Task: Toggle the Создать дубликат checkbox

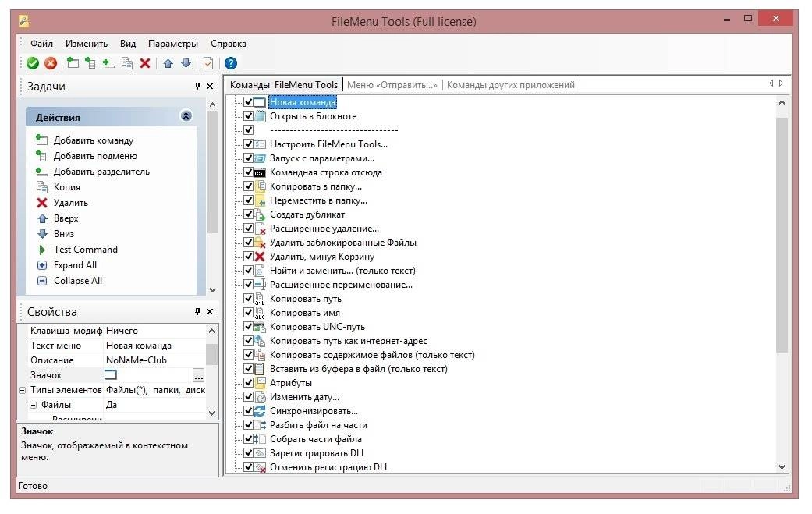Action: 249,214
